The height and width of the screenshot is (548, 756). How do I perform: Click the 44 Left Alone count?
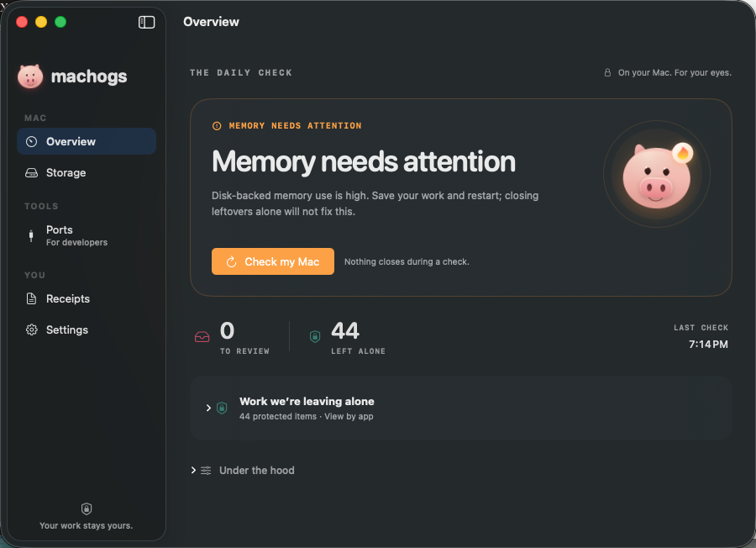point(345,331)
